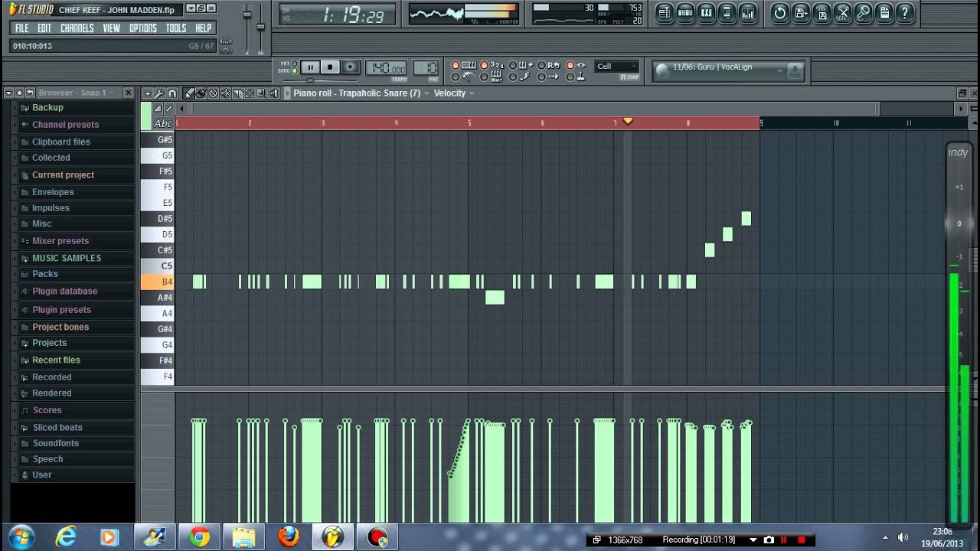Click the B4 piano key

(x=158, y=282)
